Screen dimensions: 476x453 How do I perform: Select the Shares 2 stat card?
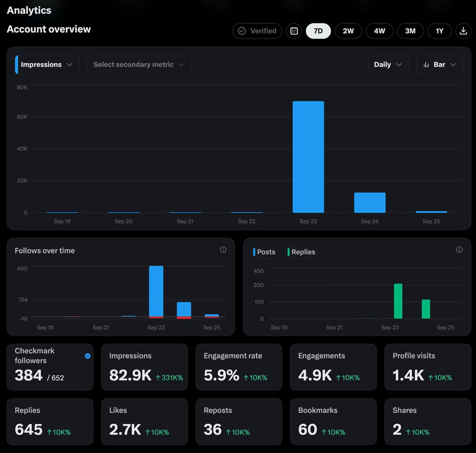[x=428, y=422]
